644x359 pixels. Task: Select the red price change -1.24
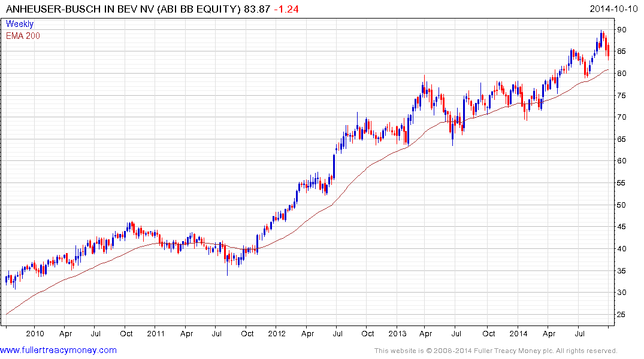pyautogui.click(x=286, y=9)
